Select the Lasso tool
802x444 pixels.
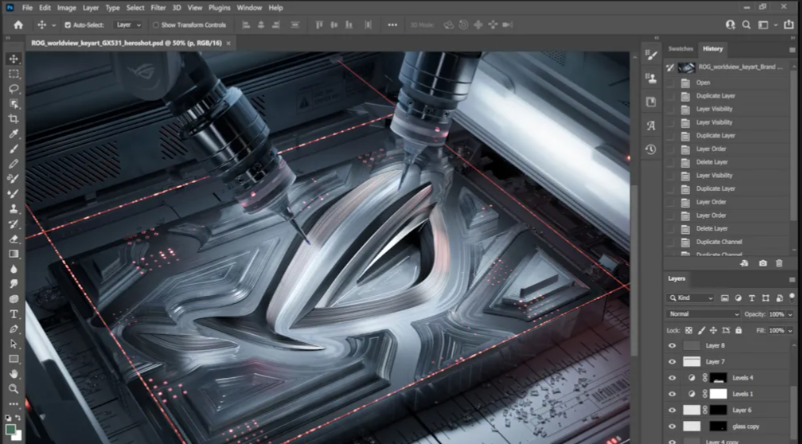[x=13, y=88]
